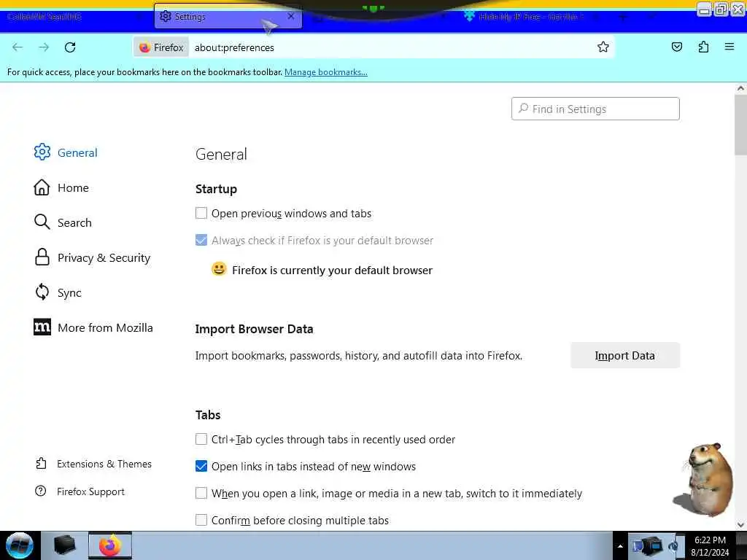Open the Firefox Support link
747x560 pixels.
[80, 491]
